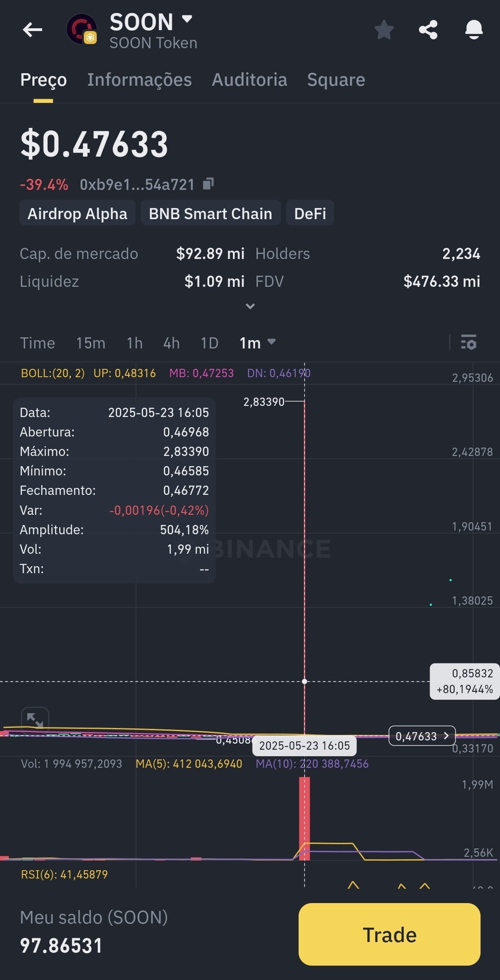Switch to the Preço tab

tap(44, 80)
